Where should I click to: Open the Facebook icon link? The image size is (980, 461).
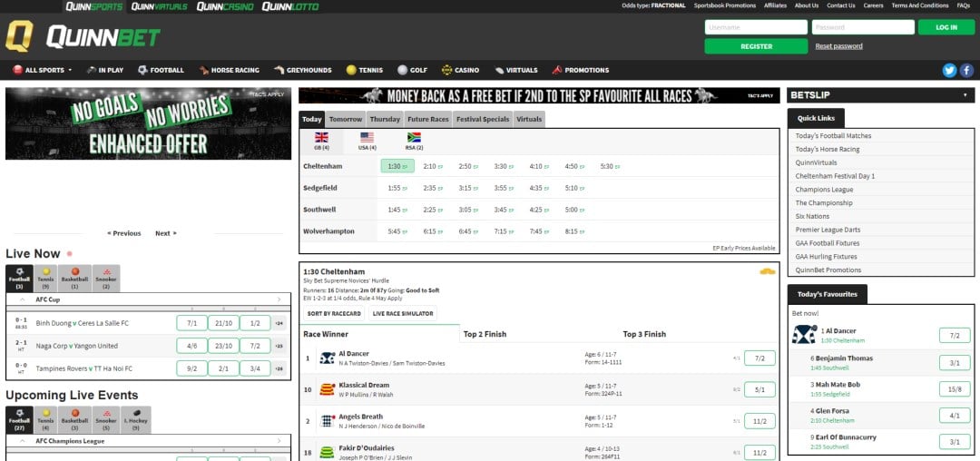tap(966, 71)
